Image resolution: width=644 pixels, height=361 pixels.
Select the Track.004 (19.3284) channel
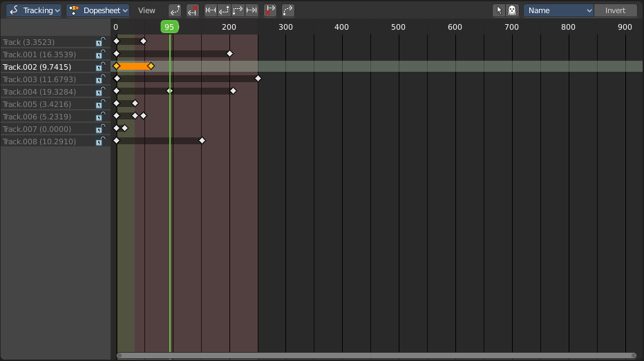pos(39,92)
